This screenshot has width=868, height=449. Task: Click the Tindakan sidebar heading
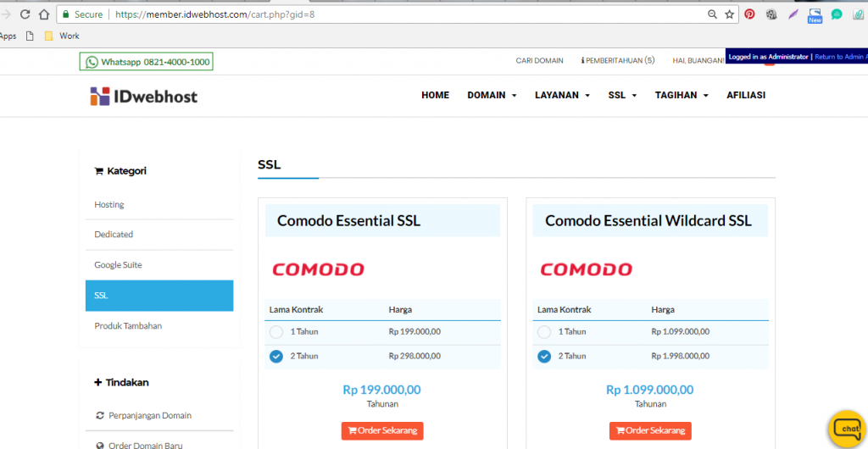click(x=122, y=383)
